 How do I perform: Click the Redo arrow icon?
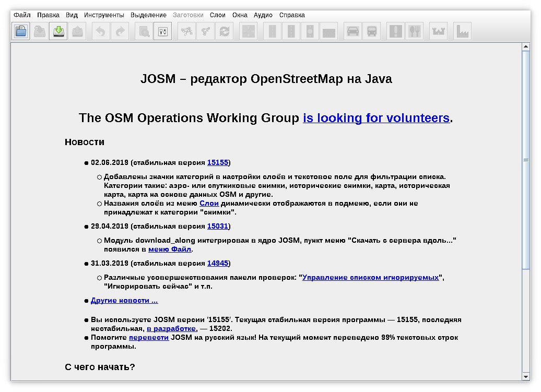120,31
